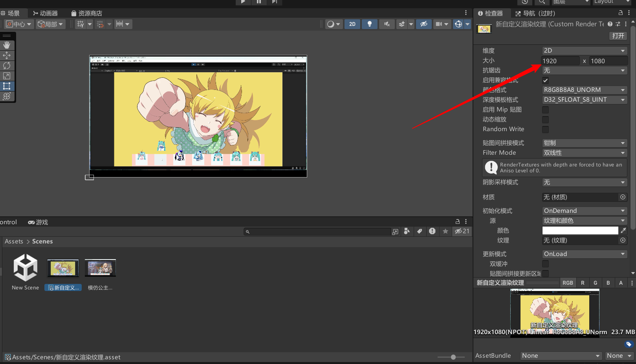636x364 pixels.
Task: Switch to 动画器 tab
Action: (45, 13)
